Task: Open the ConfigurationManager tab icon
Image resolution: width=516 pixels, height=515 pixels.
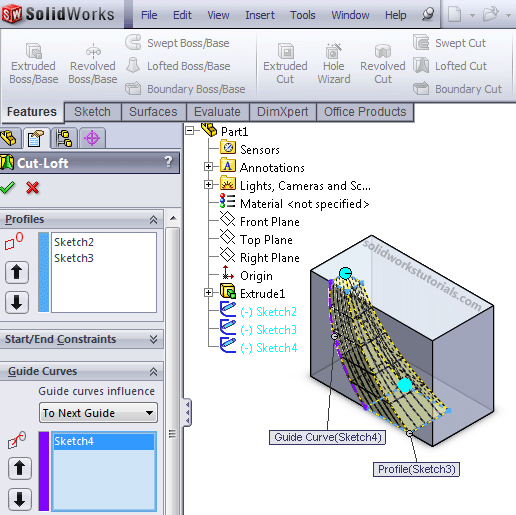Action: [64, 138]
